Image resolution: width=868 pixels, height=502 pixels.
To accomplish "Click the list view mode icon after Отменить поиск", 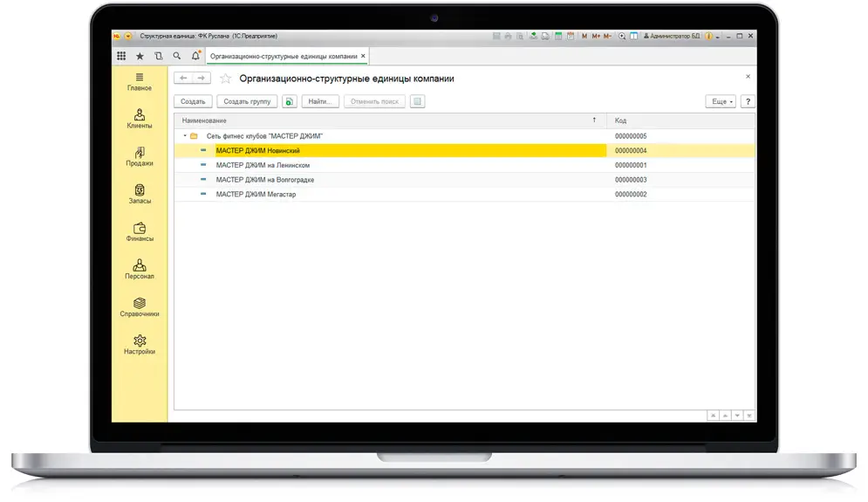I will pos(417,101).
